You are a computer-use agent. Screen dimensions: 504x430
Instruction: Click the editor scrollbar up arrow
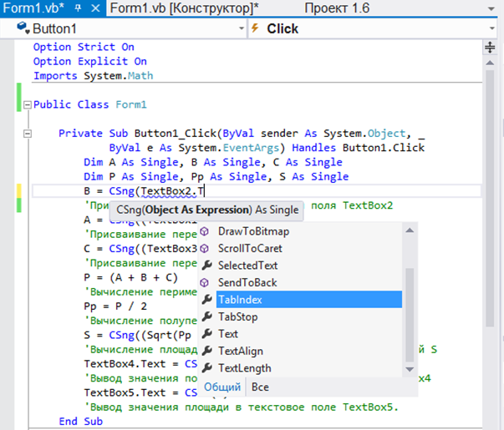pos(490,63)
